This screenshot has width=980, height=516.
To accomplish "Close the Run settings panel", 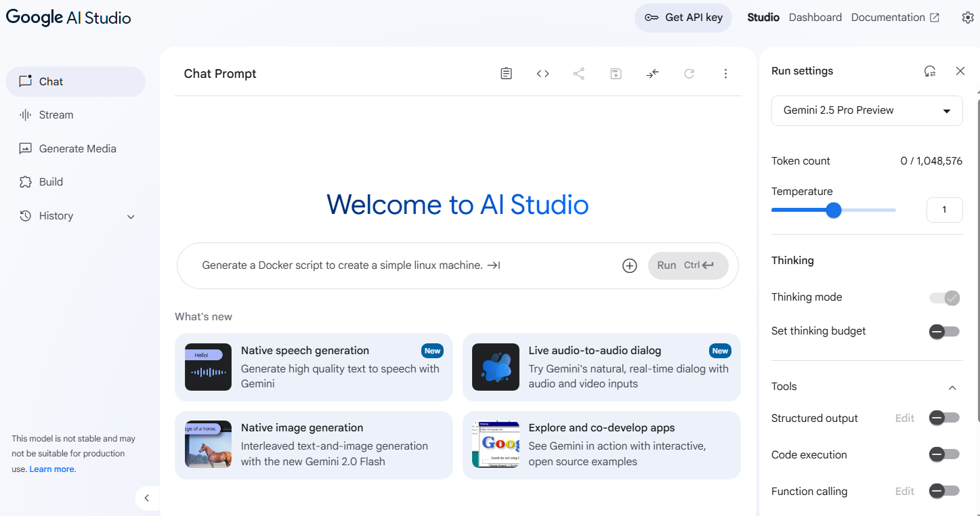I will [x=960, y=71].
